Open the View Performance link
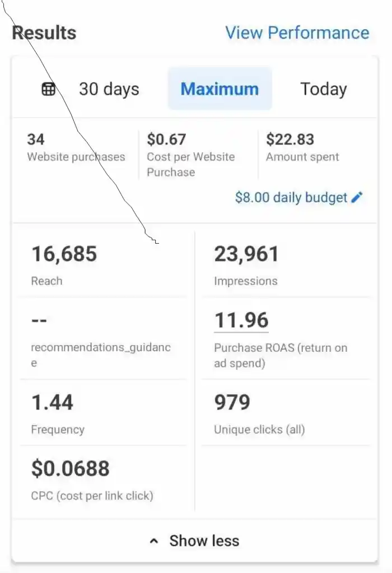The image size is (392, 573). point(297,32)
